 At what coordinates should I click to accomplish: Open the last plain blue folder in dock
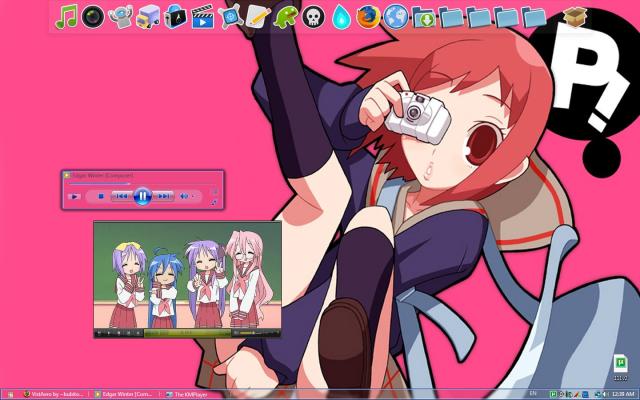[534, 17]
